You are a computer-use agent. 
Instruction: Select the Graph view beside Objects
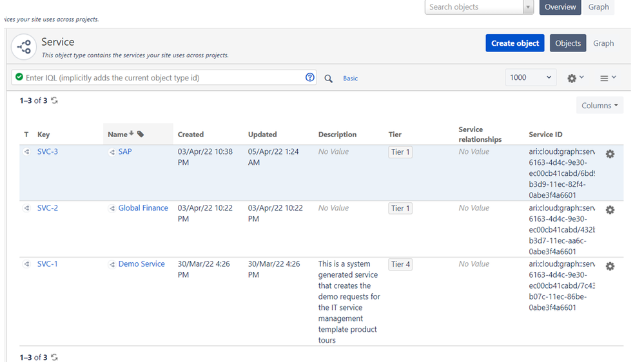click(x=603, y=43)
